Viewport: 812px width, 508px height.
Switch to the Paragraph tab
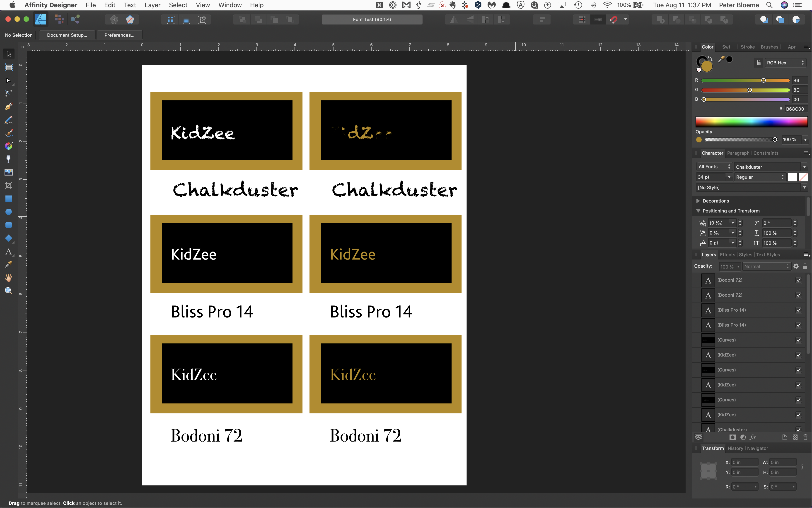738,153
